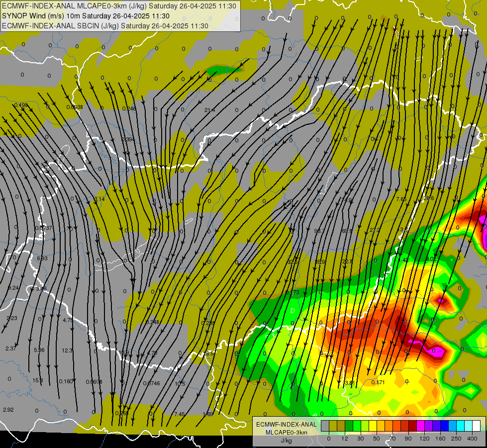Select the map value '3.81'
This screenshot has height=448, width=487.
click(x=350, y=383)
